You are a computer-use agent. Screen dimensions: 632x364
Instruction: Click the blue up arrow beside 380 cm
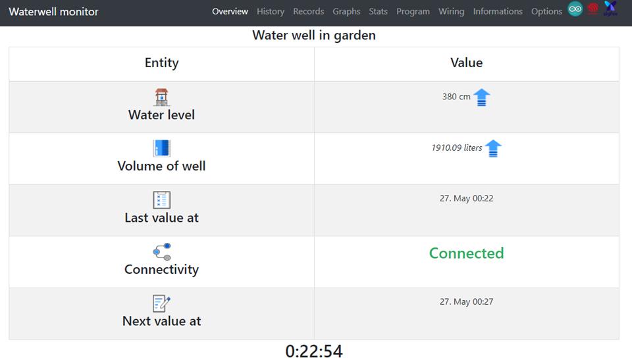482,97
